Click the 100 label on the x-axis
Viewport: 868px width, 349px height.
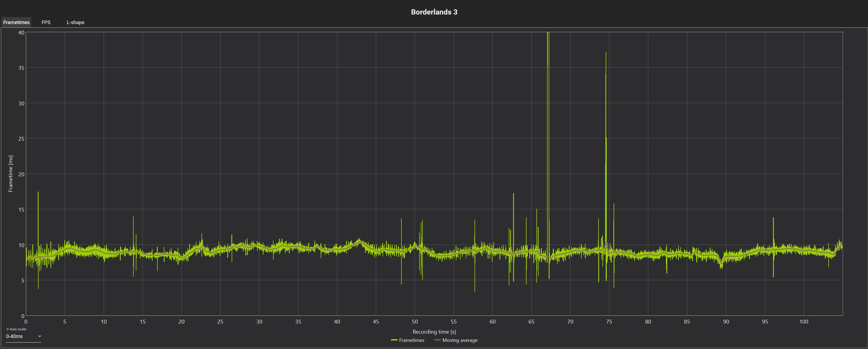coord(804,322)
